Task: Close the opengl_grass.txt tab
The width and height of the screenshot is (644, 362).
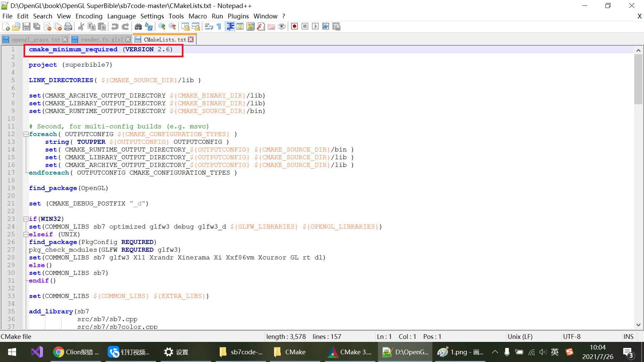Action: [65, 39]
